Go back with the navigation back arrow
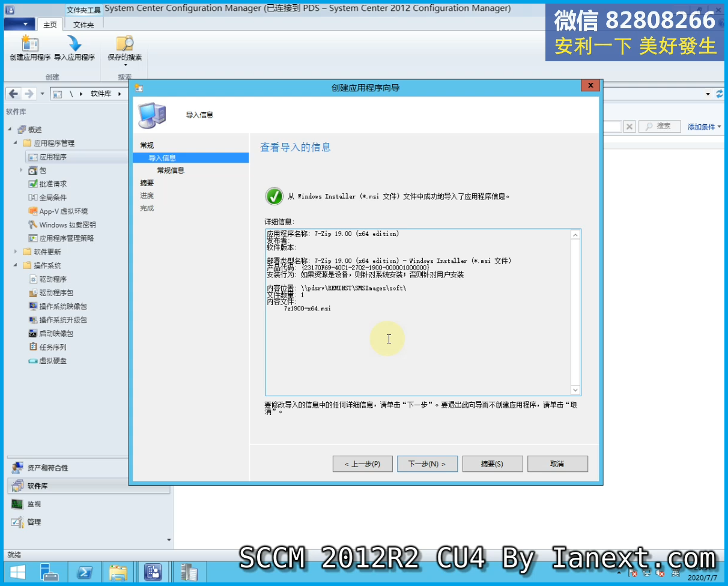728x586 pixels. (13, 94)
